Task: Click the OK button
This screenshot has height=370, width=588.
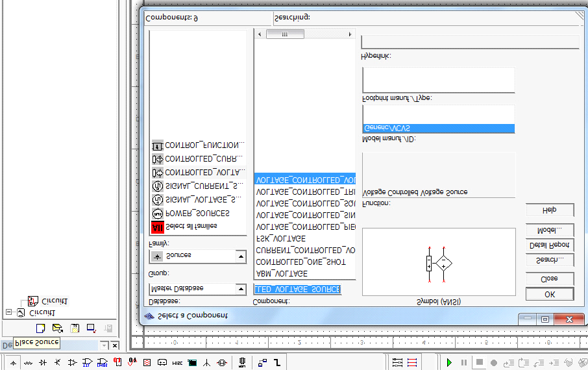Action: (550, 294)
